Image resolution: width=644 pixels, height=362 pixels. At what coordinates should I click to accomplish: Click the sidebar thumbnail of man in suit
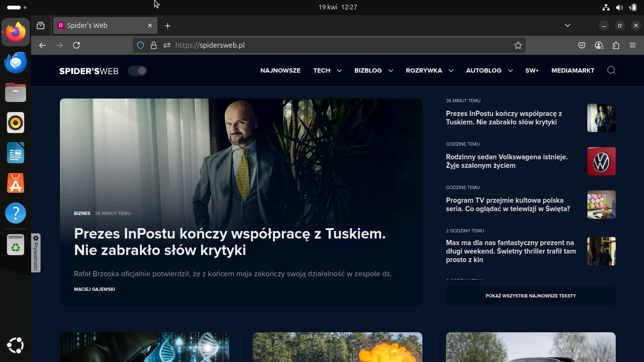[602, 118]
